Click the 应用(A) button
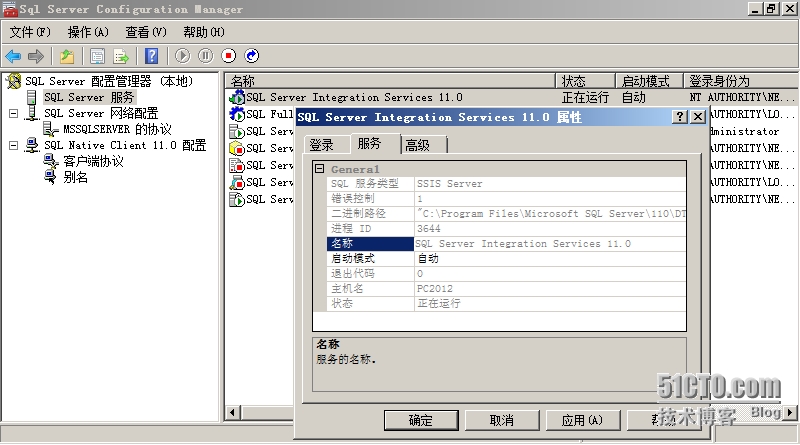The width and height of the screenshot is (800, 445). (x=583, y=421)
